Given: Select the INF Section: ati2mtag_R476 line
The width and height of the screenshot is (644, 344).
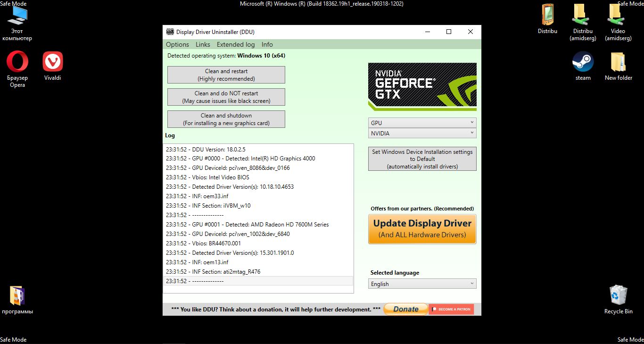Looking at the screenshot, I should (258, 272).
